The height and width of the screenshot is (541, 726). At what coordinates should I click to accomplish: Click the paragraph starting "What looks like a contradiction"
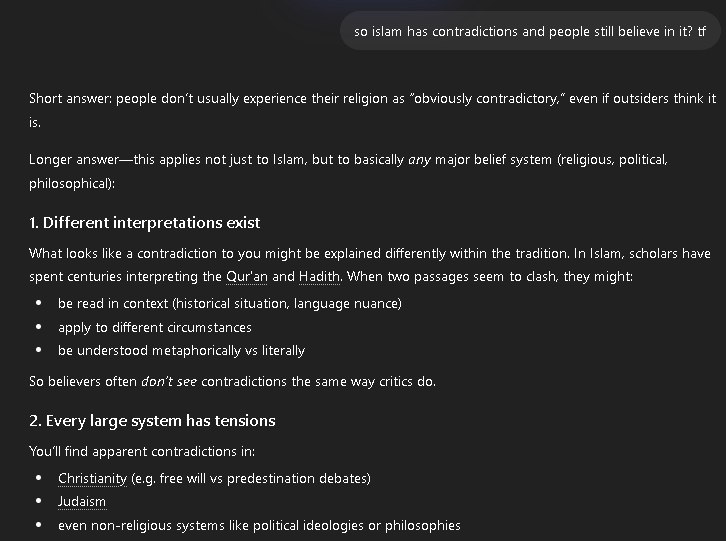[369, 254]
